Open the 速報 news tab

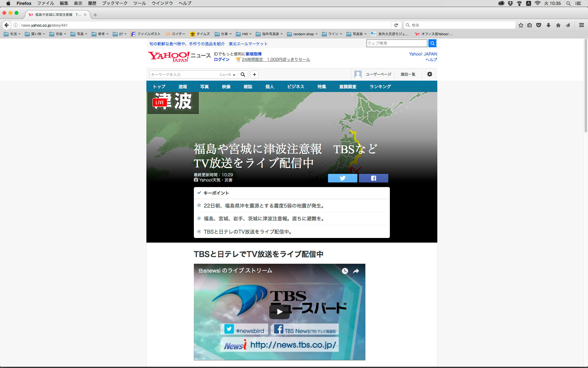(183, 87)
